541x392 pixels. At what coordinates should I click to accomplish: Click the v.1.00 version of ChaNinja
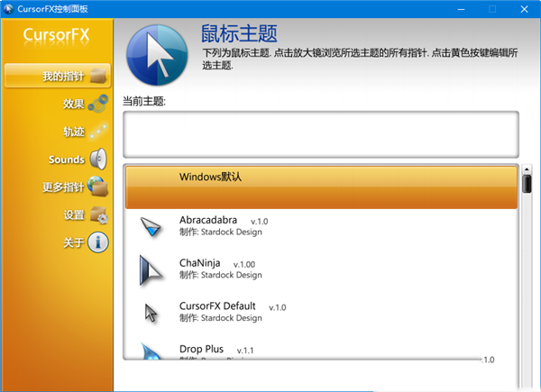point(244,264)
